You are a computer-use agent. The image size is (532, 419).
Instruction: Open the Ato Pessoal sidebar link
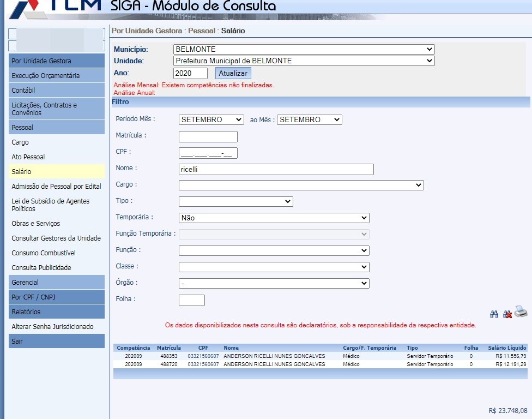click(28, 157)
